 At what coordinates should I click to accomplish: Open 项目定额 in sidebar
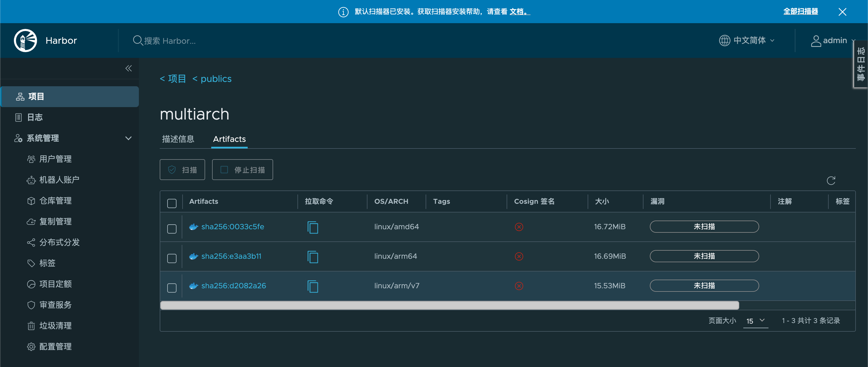tap(55, 284)
